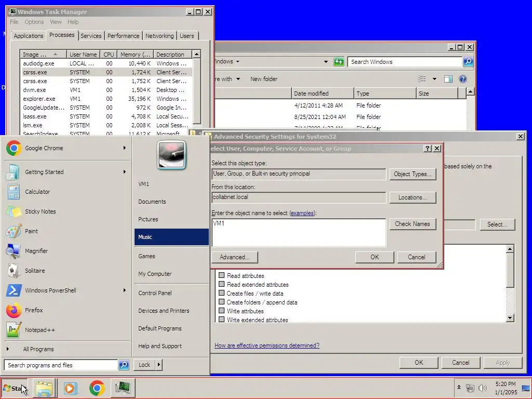
Task: Click the object name text box containing VM1
Action: (299, 232)
